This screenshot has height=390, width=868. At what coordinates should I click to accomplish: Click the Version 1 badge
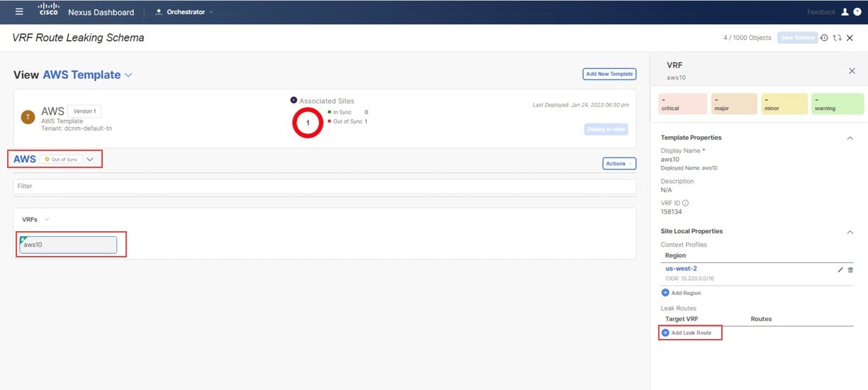(84, 111)
